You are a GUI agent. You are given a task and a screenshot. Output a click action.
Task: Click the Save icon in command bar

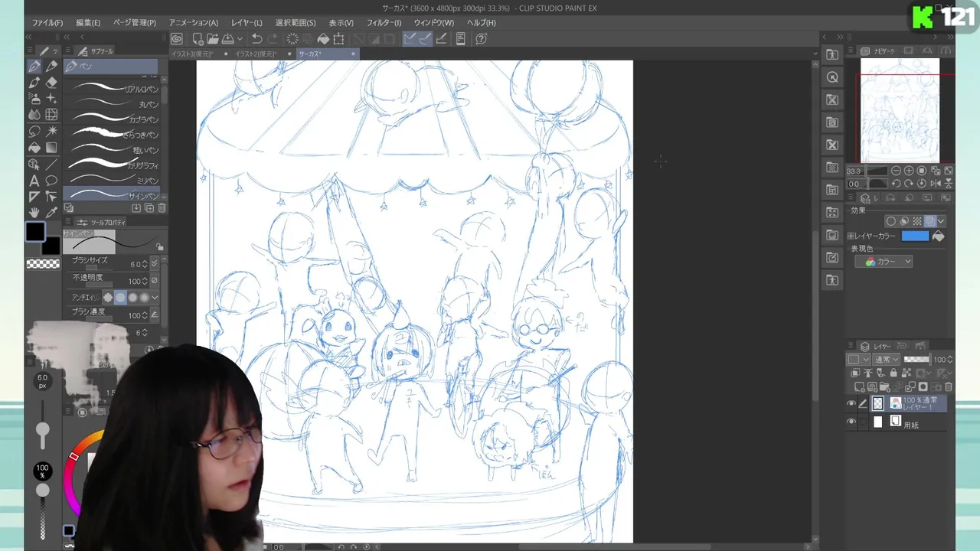tap(227, 39)
